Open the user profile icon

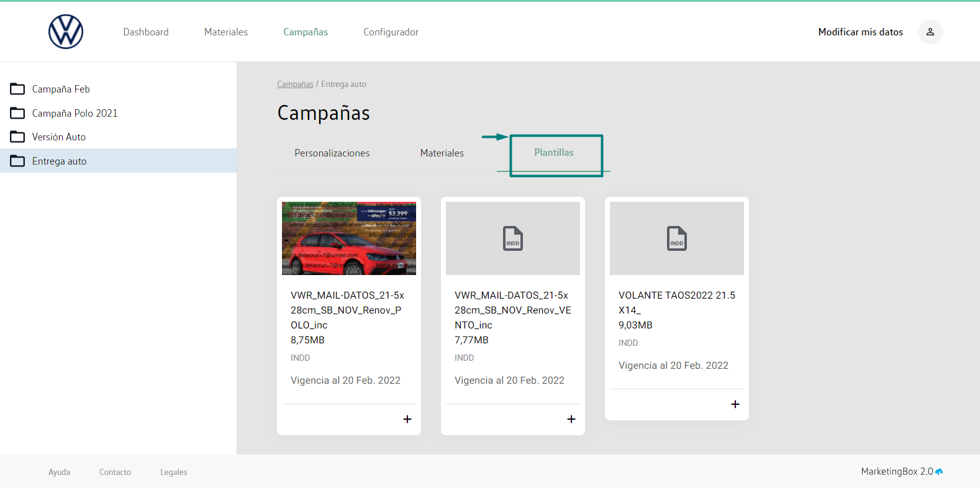pyautogui.click(x=930, y=32)
